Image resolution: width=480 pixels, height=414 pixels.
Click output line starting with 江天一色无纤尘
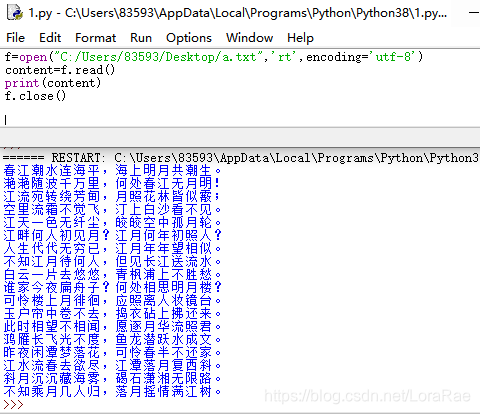pyautogui.click(x=112, y=222)
